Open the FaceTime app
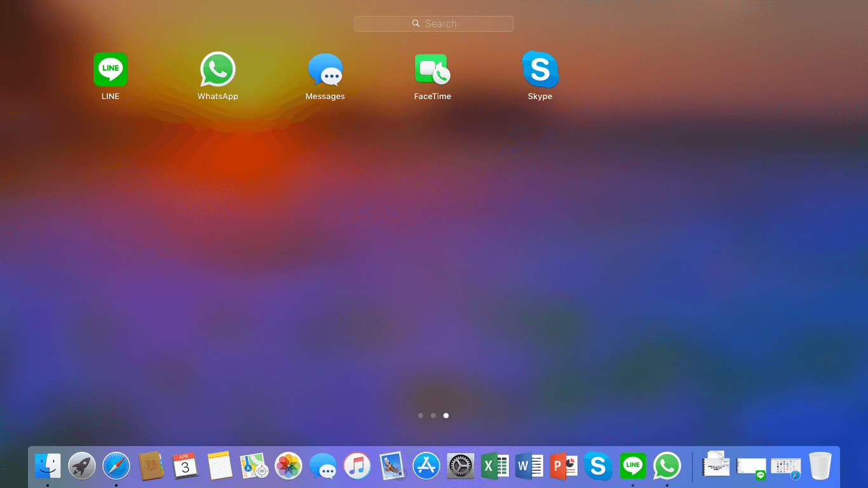The width and height of the screenshot is (868, 488). pos(432,70)
